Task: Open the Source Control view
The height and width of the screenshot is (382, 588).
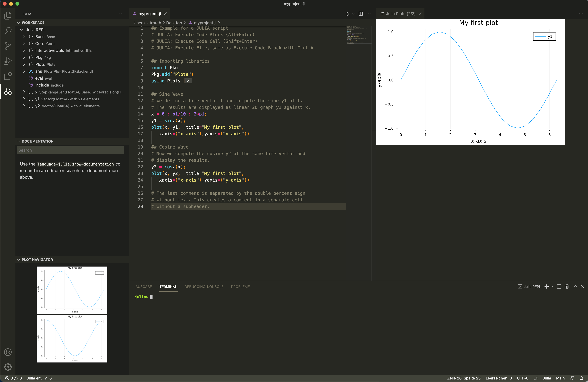Action: click(8, 46)
